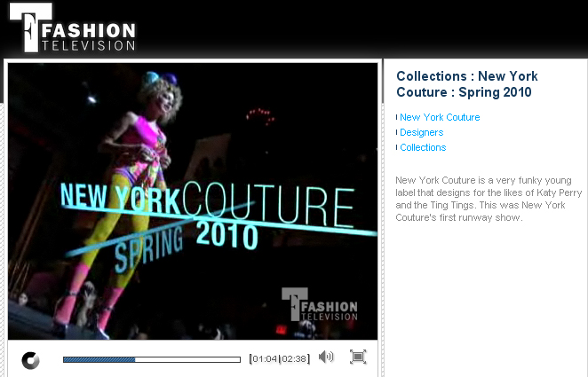
Task: Click the circular loading spinner icon
Action: point(30,360)
